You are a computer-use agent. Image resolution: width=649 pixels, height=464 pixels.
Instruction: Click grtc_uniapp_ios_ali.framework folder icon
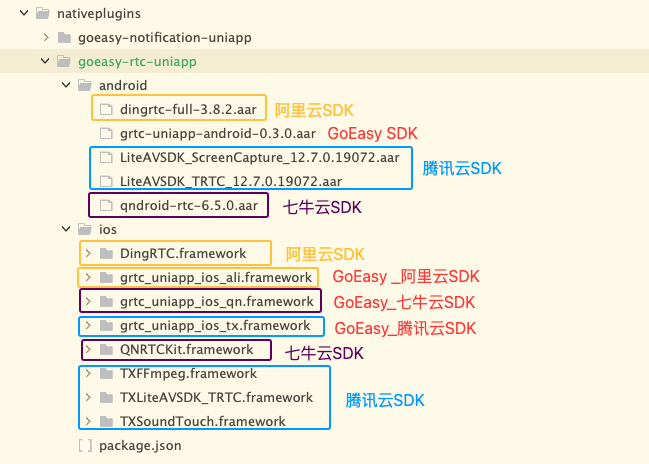[x=106, y=277]
